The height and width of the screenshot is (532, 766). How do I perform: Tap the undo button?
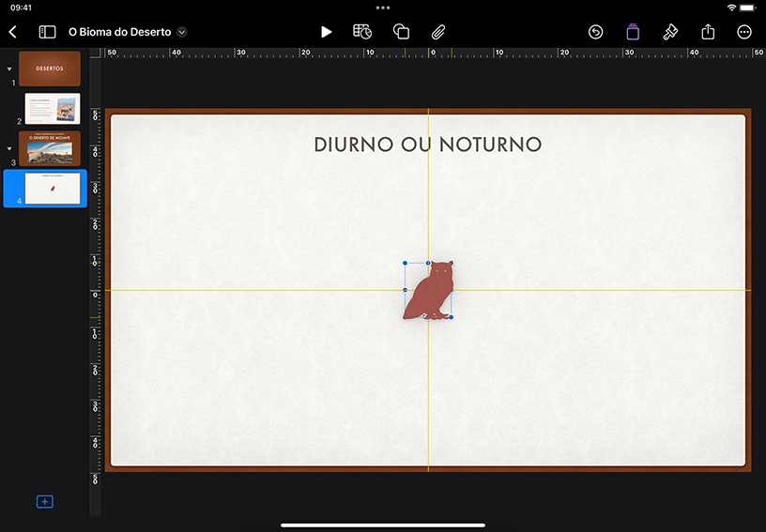pos(595,32)
